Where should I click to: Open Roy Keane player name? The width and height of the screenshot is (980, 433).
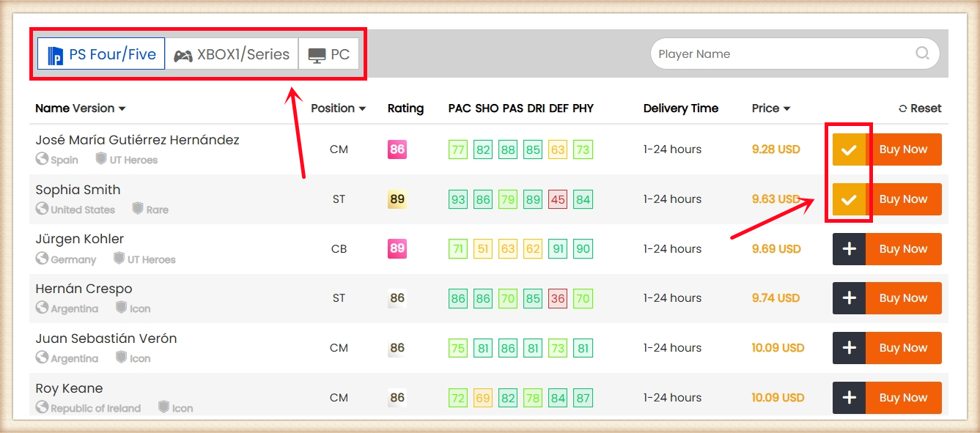pyautogui.click(x=69, y=388)
